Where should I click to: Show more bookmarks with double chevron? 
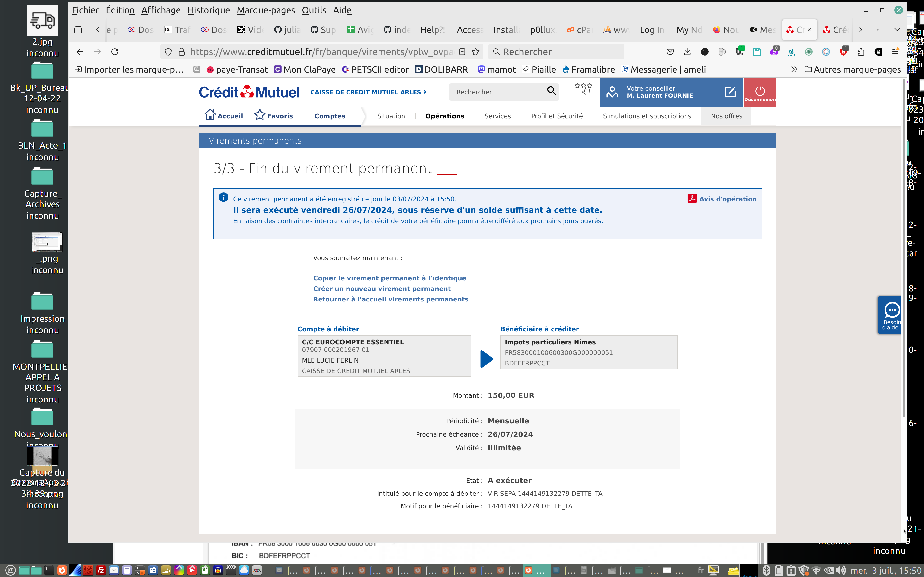point(794,69)
